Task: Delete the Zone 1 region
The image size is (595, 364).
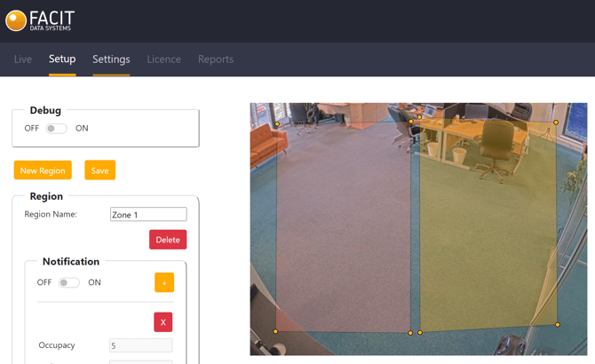Action: [x=168, y=240]
